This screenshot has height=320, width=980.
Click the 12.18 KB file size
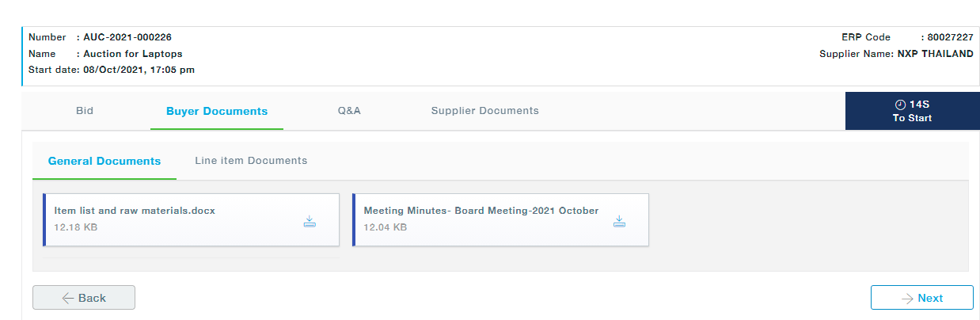click(x=76, y=228)
